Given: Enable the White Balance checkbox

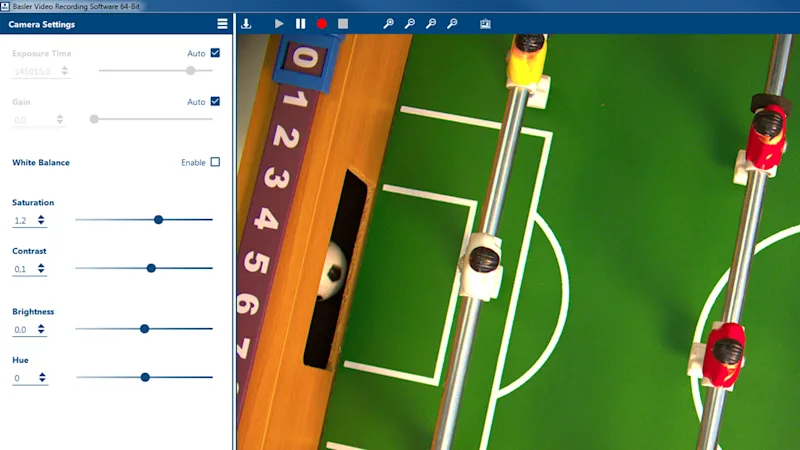Looking at the screenshot, I should [215, 162].
